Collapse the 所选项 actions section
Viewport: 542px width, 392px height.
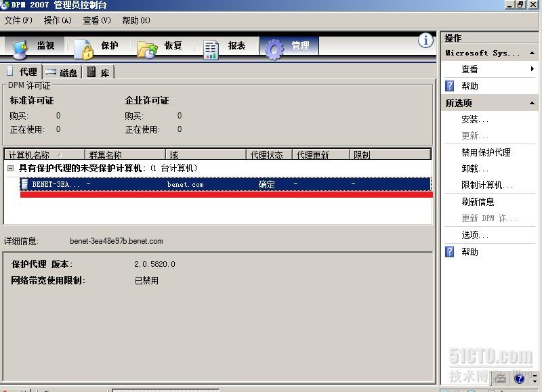(x=532, y=103)
